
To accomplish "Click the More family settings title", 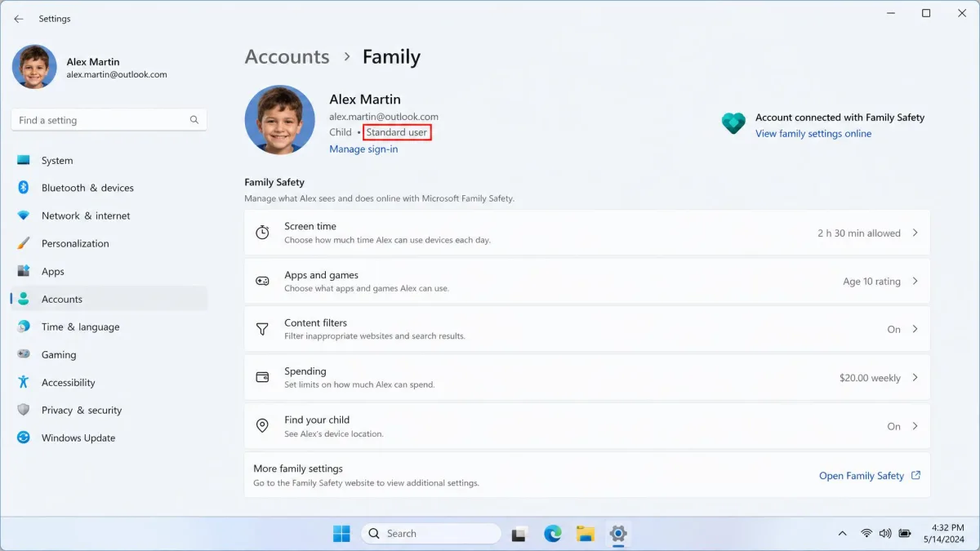I will [x=298, y=469].
